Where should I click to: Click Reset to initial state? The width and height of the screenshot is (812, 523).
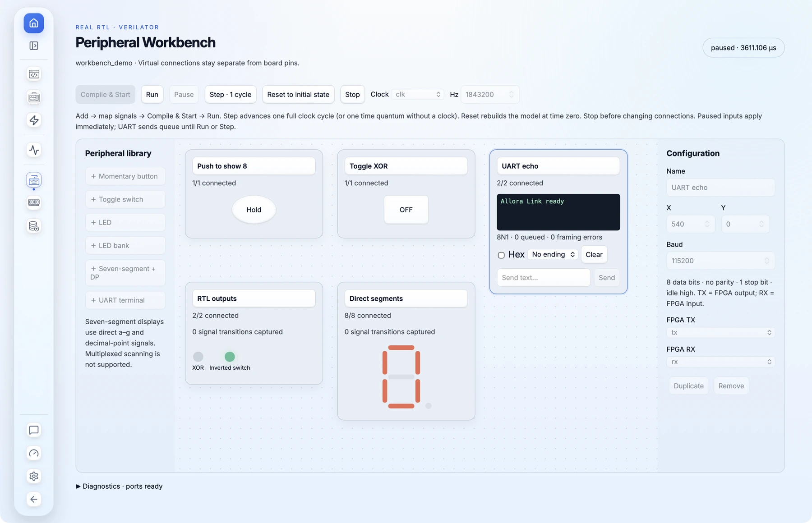coord(298,94)
